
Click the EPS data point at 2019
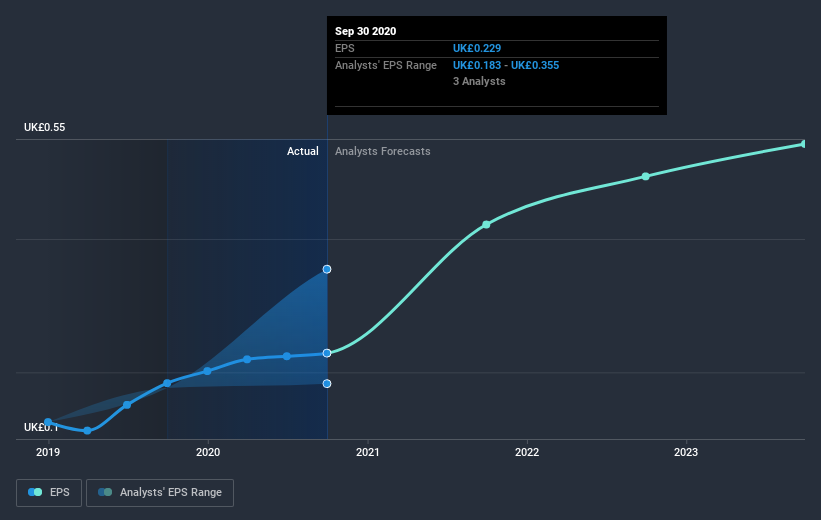click(x=48, y=422)
